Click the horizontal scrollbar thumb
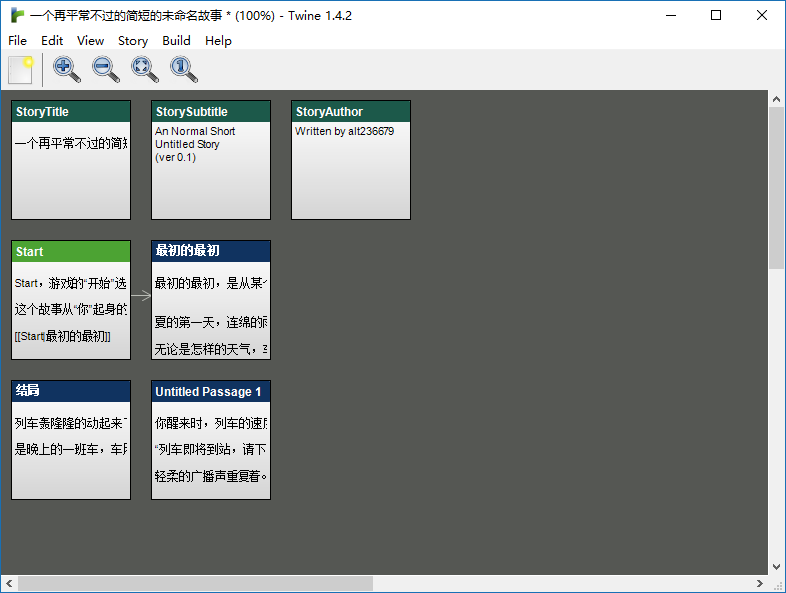 [x=195, y=583]
